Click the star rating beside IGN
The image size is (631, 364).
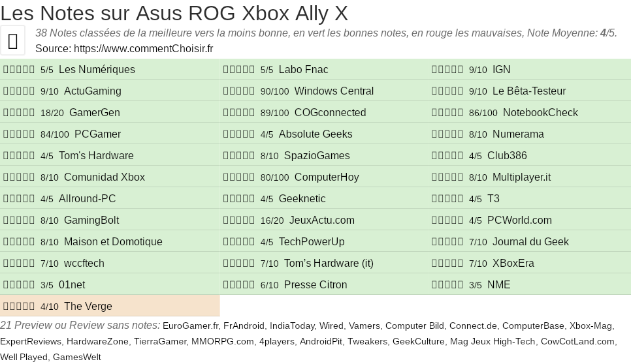[x=447, y=70]
